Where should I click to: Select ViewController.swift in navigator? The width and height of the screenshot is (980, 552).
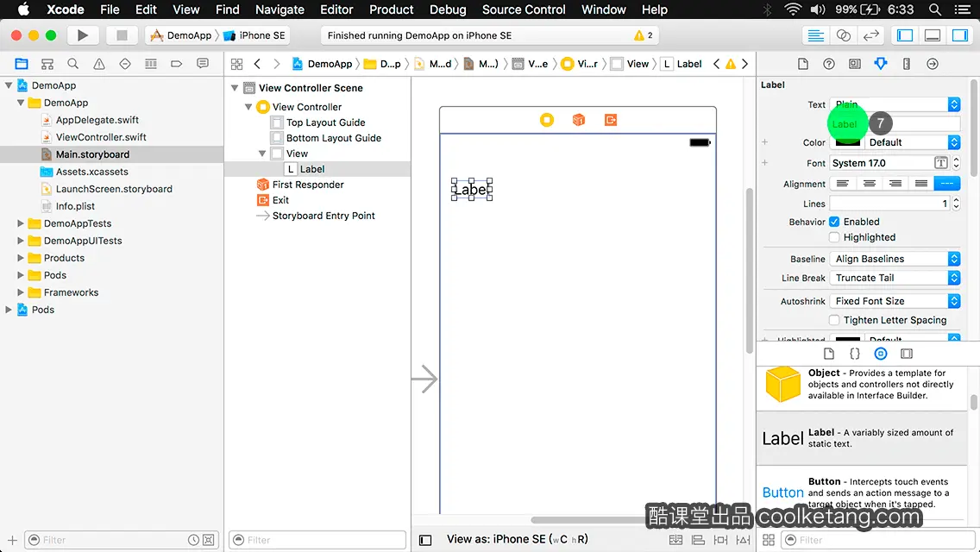pos(101,137)
